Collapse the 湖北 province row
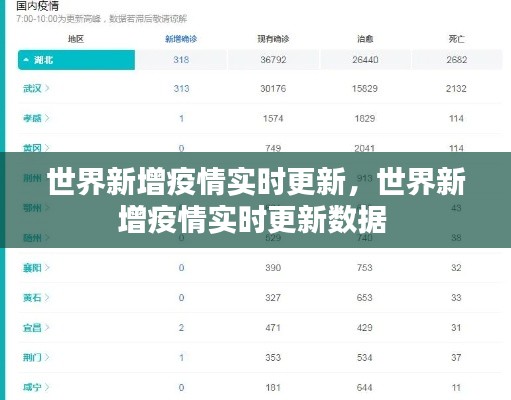The width and height of the screenshot is (511, 400). [x=76, y=60]
